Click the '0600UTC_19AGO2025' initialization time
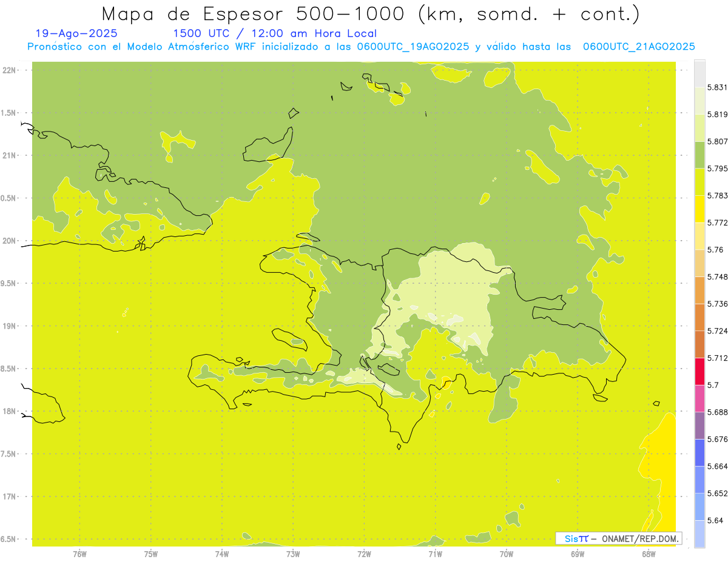This screenshot has height=562, width=728. pos(413,47)
